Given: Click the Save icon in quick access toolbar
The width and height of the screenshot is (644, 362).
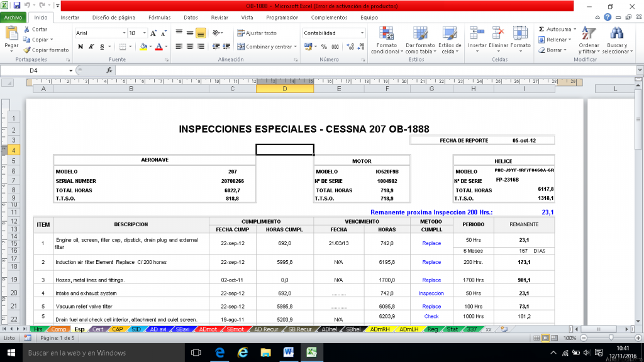Looking at the screenshot, I should (17, 6).
